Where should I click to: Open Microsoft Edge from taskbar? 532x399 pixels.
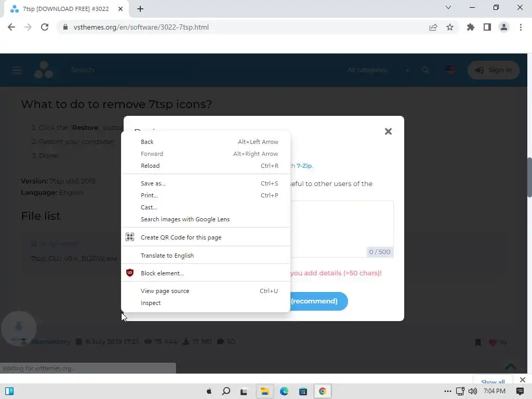(284, 391)
